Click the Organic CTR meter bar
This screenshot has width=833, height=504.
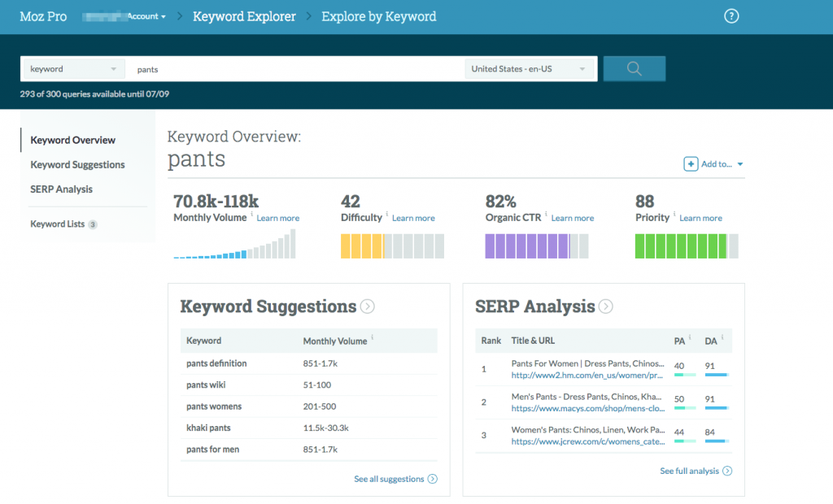537,245
